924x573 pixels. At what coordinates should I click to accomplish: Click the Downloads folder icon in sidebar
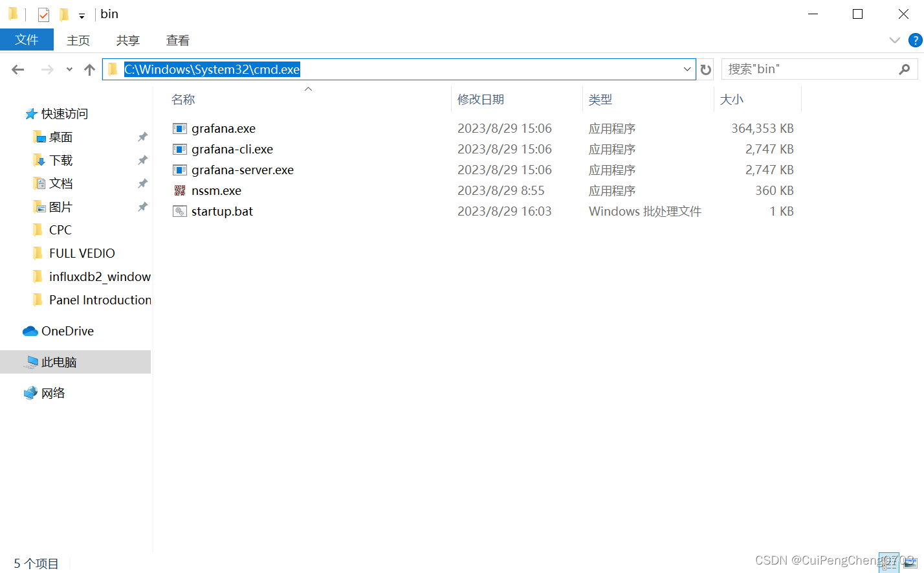tap(39, 160)
